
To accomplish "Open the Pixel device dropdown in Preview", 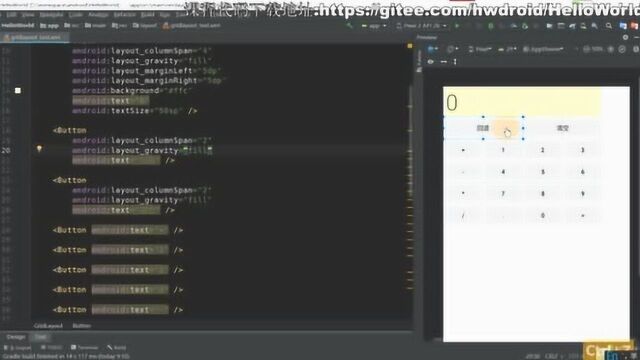I will pos(480,49).
